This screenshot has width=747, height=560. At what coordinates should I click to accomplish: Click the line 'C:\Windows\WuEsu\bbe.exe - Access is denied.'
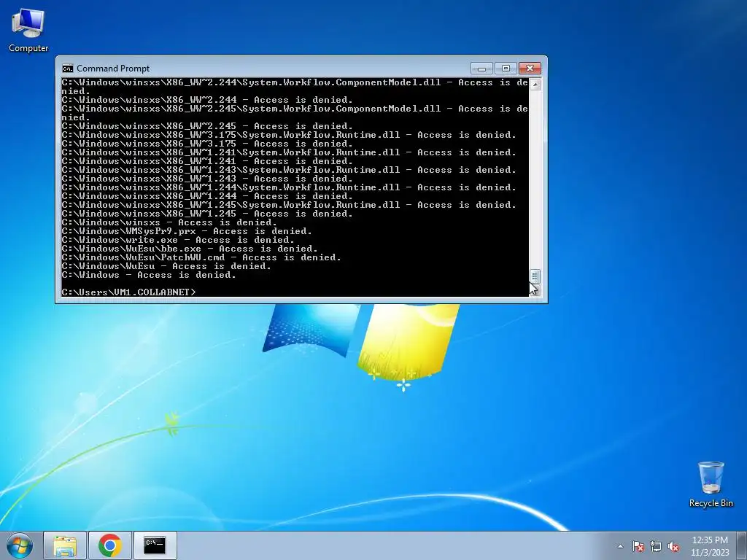tap(190, 249)
